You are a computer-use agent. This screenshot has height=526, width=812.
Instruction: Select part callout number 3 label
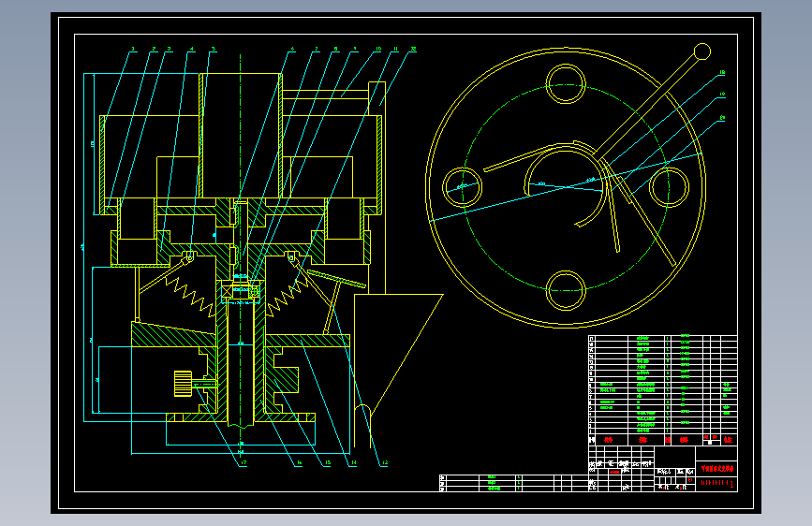[170, 49]
